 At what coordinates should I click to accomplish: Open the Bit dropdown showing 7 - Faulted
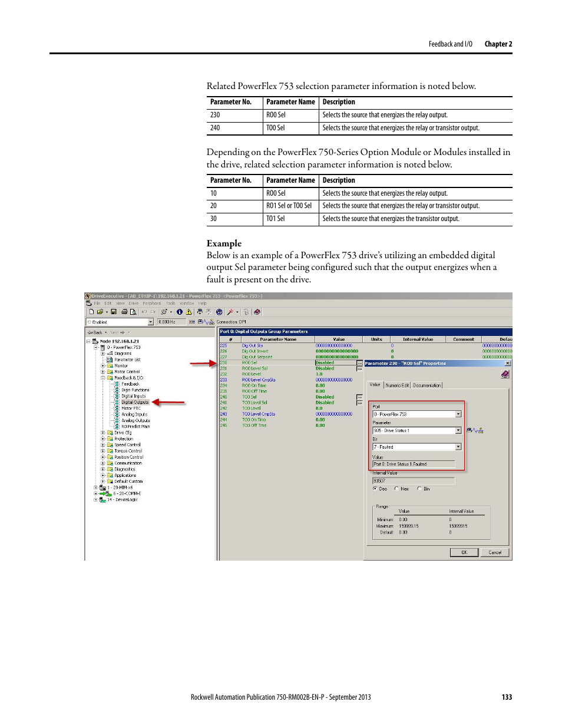(458, 447)
